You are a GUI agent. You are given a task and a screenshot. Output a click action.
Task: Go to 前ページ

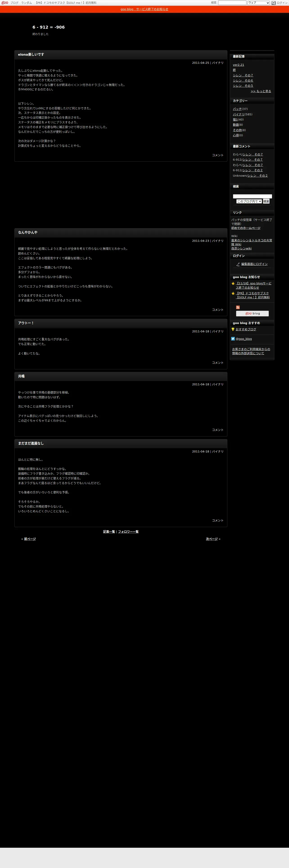(30, 539)
